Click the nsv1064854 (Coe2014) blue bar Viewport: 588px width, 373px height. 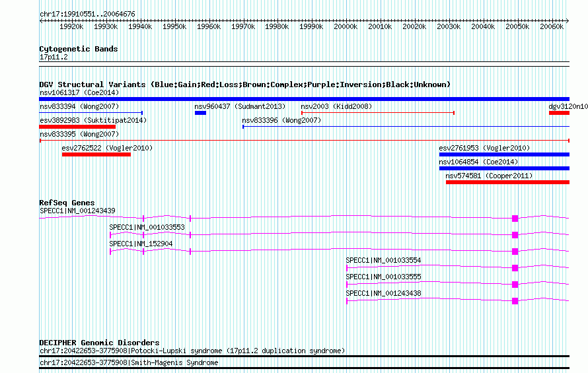[504, 168]
